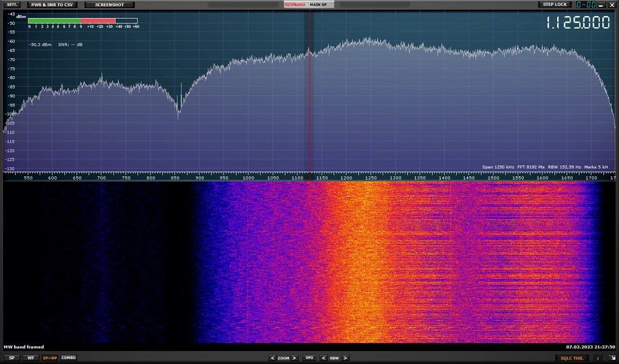Click the S-meter signal strength bar
619x364 pixels.
[82, 20]
